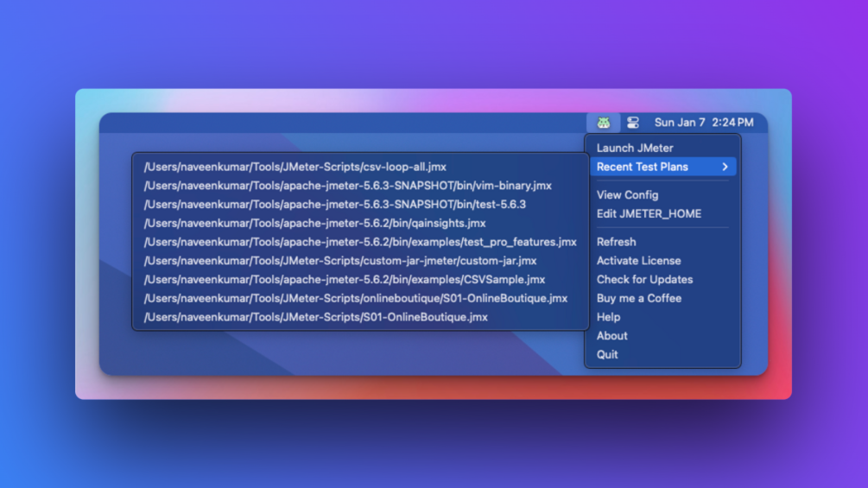Open CSVSample.jmx example plan
This screenshot has width=868, height=488.
(x=360, y=279)
